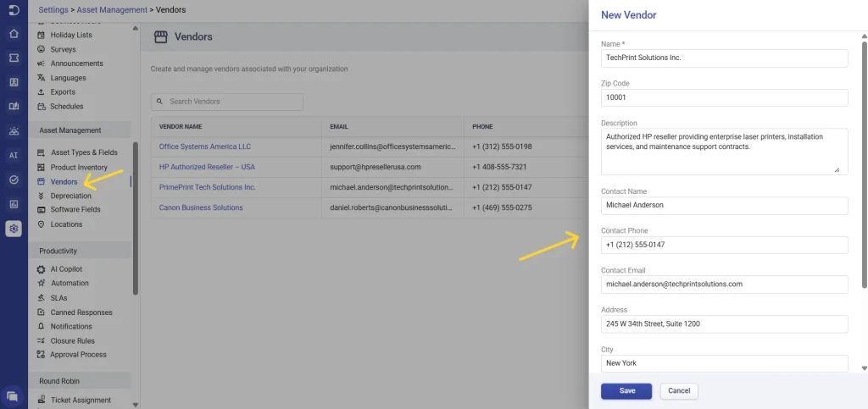Screen dimensions: 868x409
Task: Click Settings in the breadcrumb
Action: [53, 10]
